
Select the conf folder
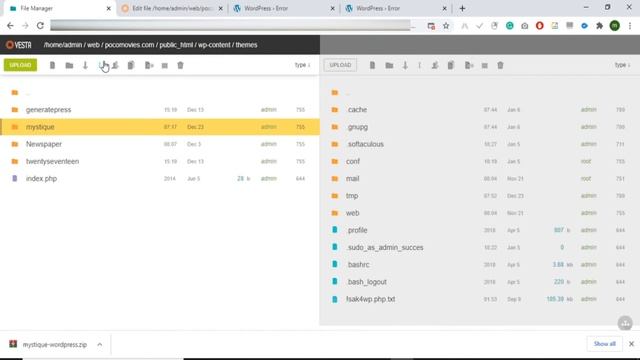click(480, 161)
